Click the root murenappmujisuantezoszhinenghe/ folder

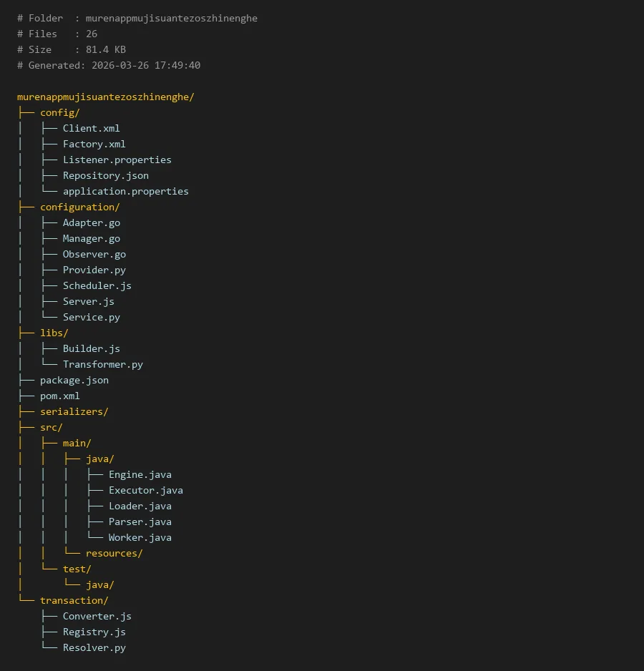(105, 97)
